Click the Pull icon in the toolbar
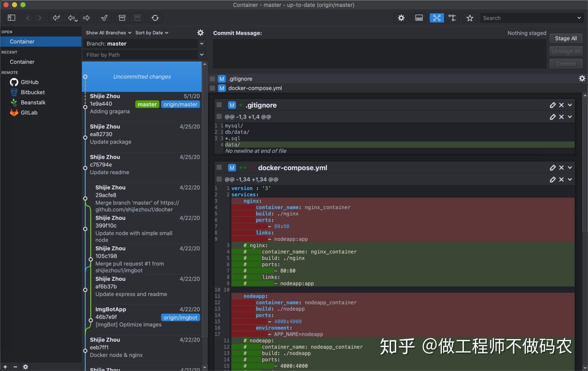The width and height of the screenshot is (588, 371). [x=72, y=18]
